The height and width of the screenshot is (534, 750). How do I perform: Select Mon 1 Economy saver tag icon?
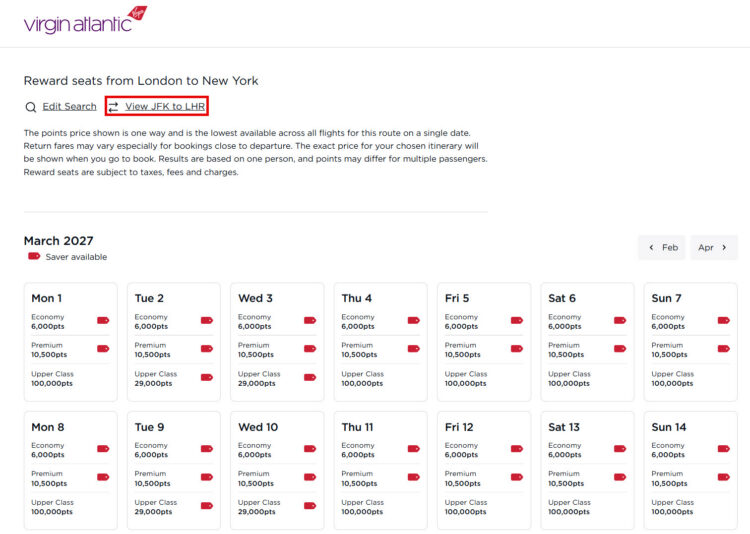[x=103, y=320]
